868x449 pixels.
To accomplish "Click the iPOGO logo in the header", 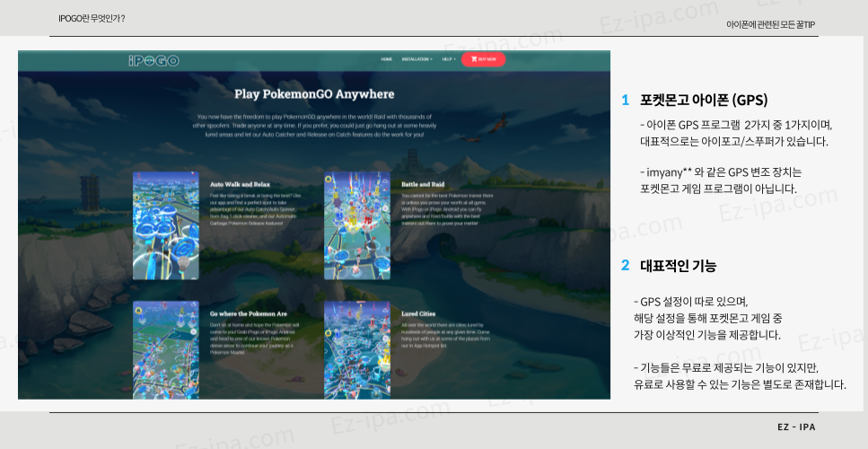I will click(x=153, y=60).
